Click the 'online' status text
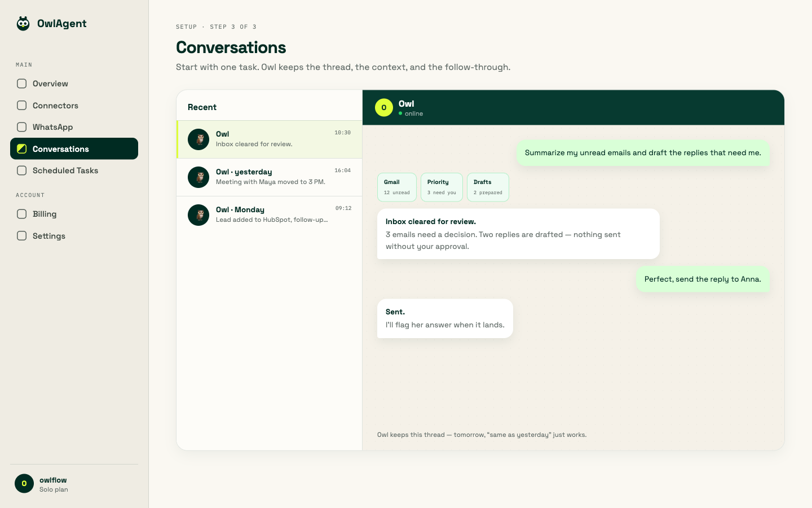The image size is (812, 508). [x=414, y=113]
